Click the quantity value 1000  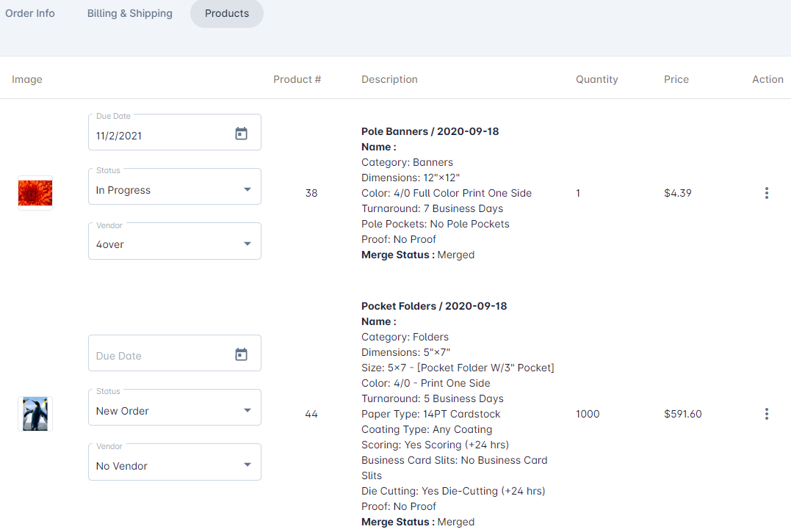pos(588,414)
